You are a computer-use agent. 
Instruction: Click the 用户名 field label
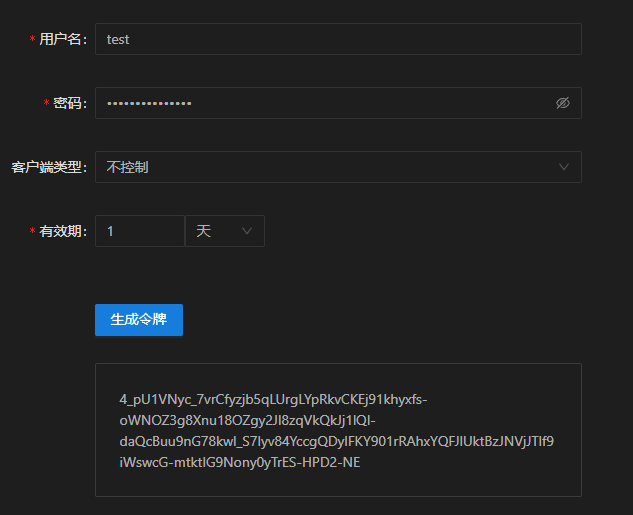coord(63,39)
